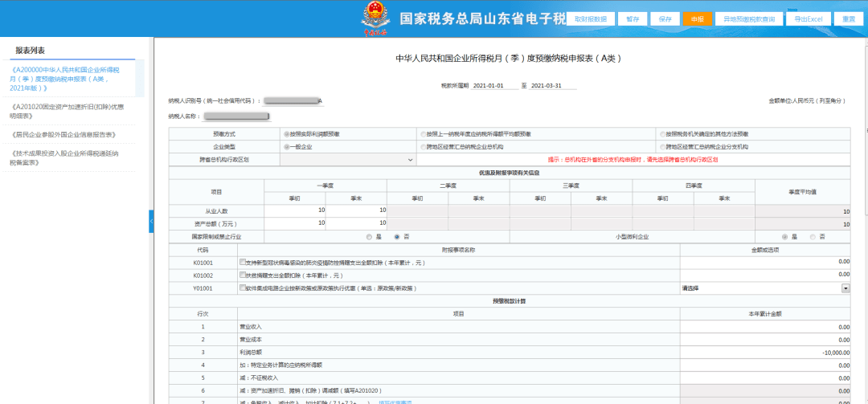Click the national tax emblem logo

tap(375, 18)
